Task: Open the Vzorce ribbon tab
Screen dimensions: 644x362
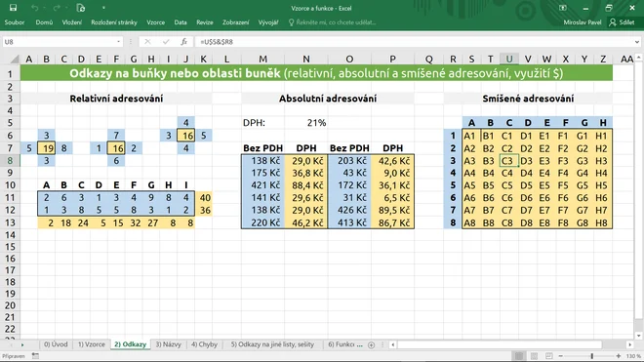Action: (156, 22)
